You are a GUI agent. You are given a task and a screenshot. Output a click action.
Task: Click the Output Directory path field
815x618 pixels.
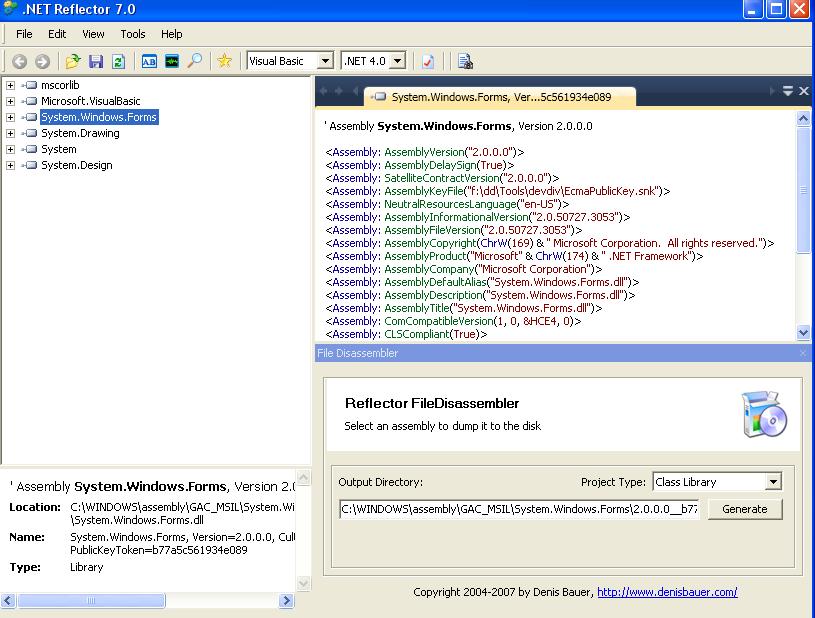(519, 509)
